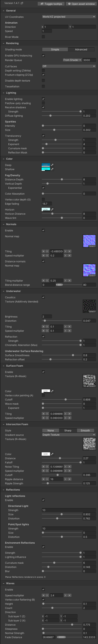Image resolution: width=98 pixels, height=644 pixels.
Task: Open the Cull faces dropdown
Action: 69,66
